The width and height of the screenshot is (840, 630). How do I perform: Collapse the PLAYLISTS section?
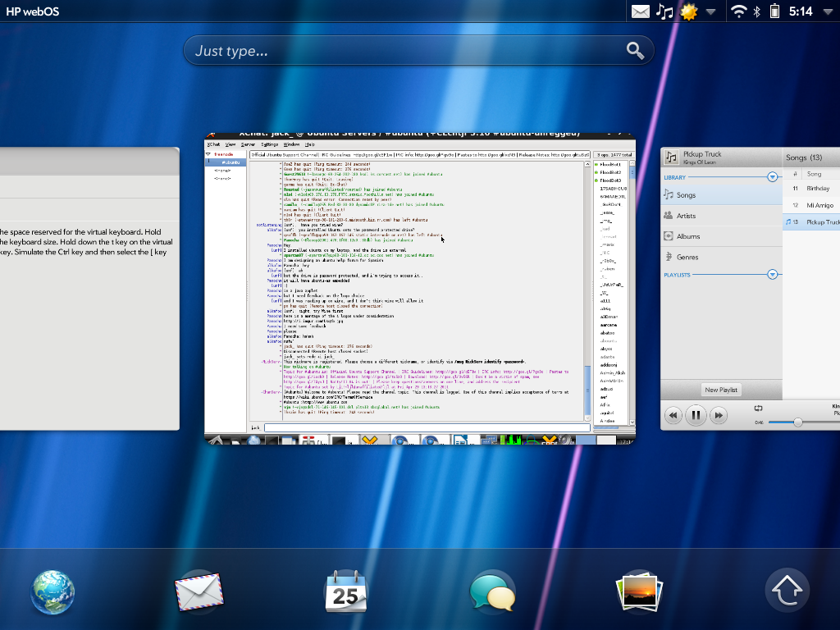(772, 276)
